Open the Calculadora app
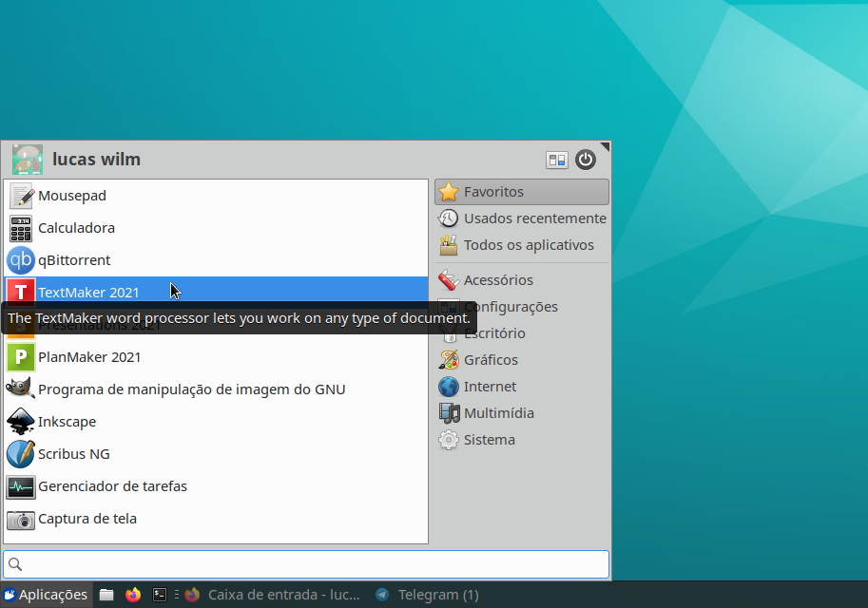The width and height of the screenshot is (868, 608). [x=76, y=228]
